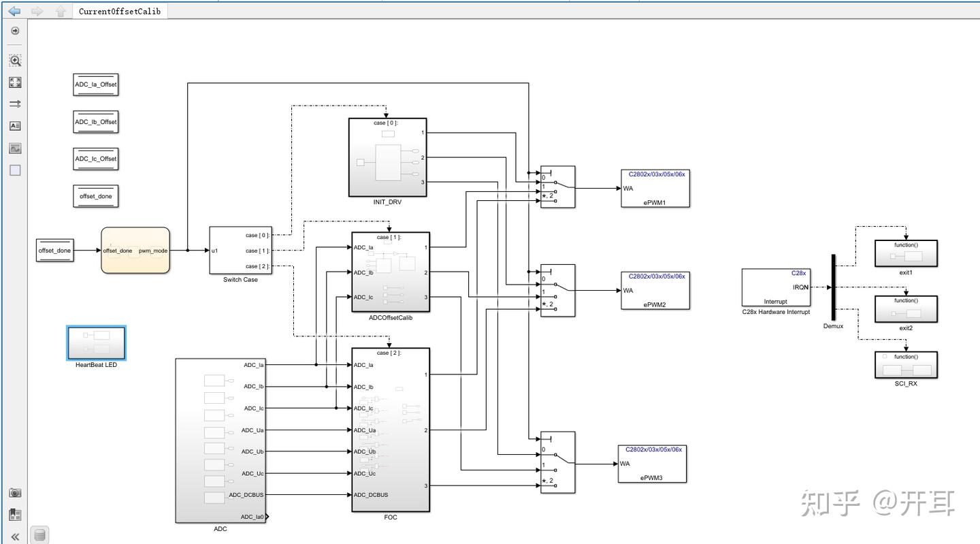
Task: Click the Switch Case block
Action: point(240,250)
